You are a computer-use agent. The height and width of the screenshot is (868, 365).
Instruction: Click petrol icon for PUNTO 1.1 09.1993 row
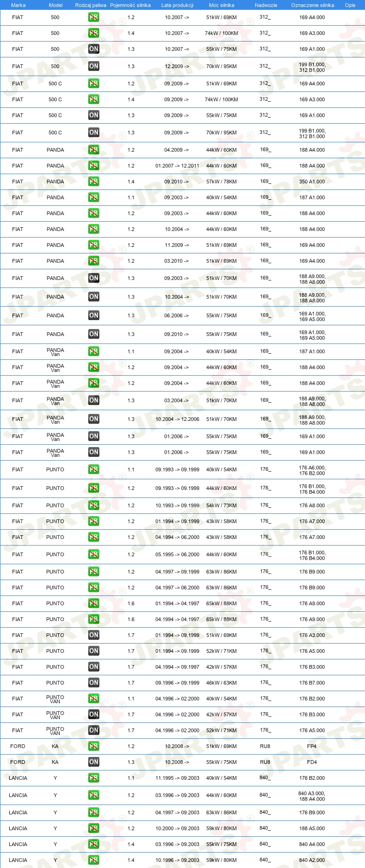(94, 469)
